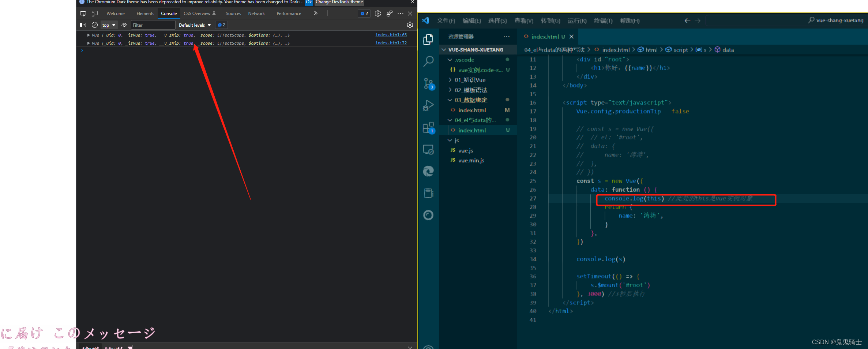The height and width of the screenshot is (349, 868).
Task: Open the 运行(R) menu
Action: 577,21
